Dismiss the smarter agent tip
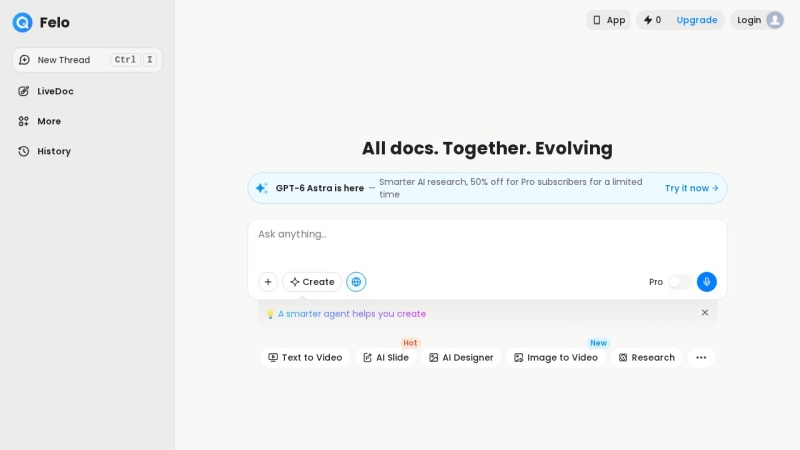The width and height of the screenshot is (800, 450). pyautogui.click(x=705, y=313)
